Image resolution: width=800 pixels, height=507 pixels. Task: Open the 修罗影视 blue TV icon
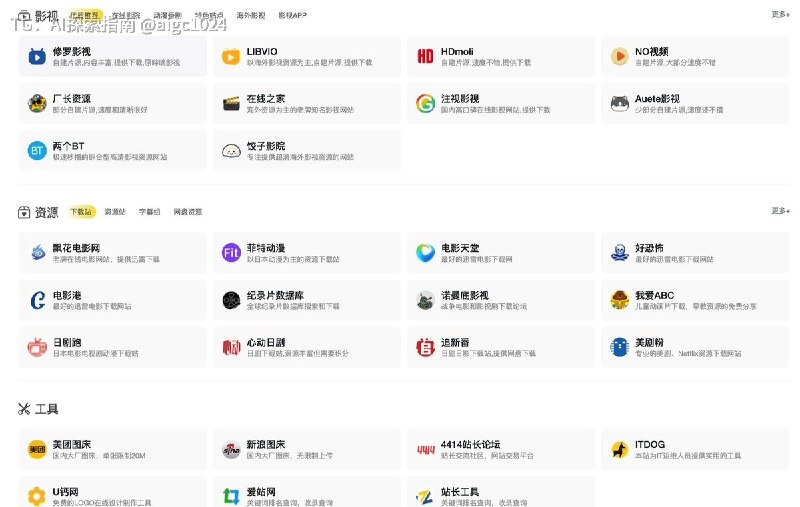click(x=37, y=56)
